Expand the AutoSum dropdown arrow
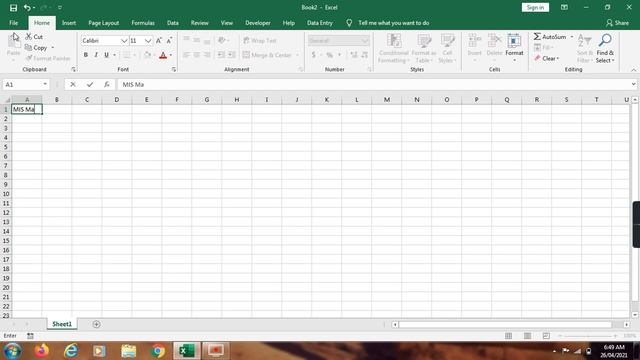Screen dimensions: 640x360 (571, 37)
